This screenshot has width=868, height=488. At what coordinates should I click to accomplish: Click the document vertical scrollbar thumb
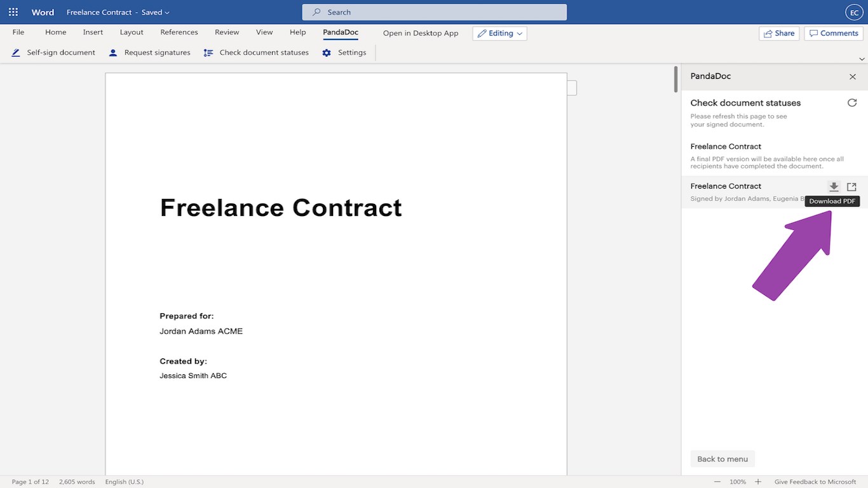(675, 79)
